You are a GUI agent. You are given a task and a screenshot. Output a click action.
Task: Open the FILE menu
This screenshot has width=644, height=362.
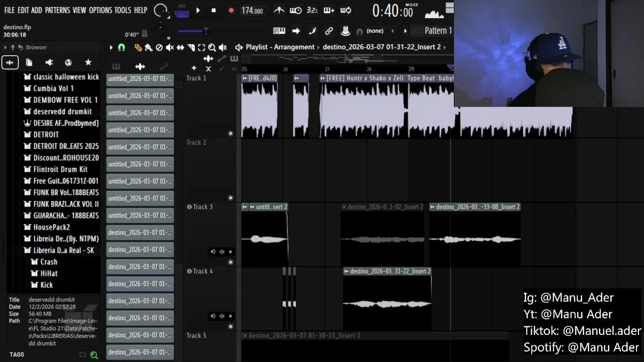coord(10,10)
